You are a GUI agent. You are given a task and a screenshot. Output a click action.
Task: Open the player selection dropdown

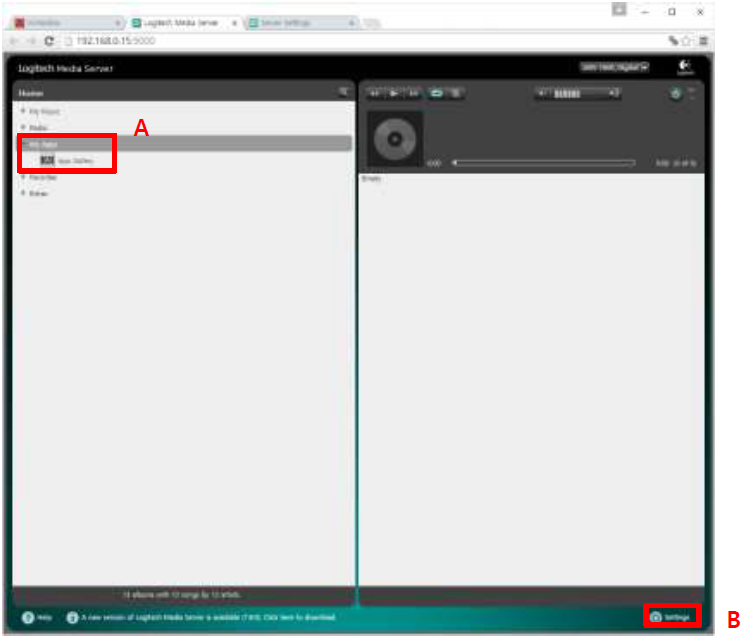pyautogui.click(x=614, y=67)
